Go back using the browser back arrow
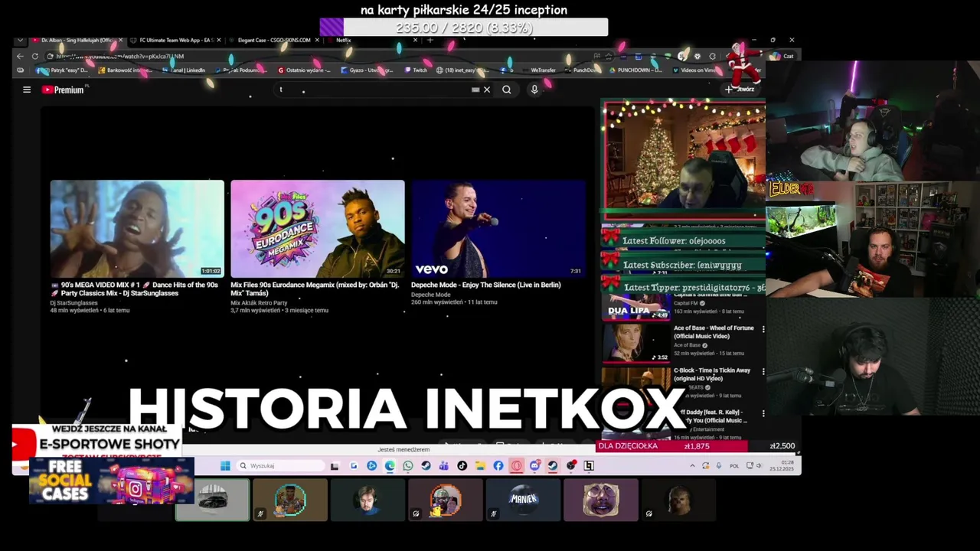The width and height of the screenshot is (980, 551). pyautogui.click(x=20, y=56)
